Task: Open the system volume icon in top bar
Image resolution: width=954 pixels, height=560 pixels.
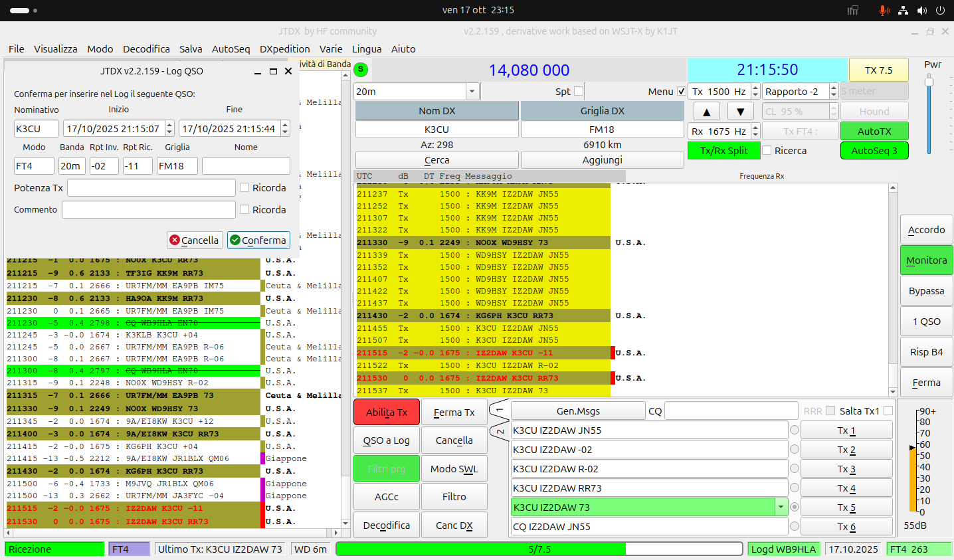Action: click(x=922, y=10)
